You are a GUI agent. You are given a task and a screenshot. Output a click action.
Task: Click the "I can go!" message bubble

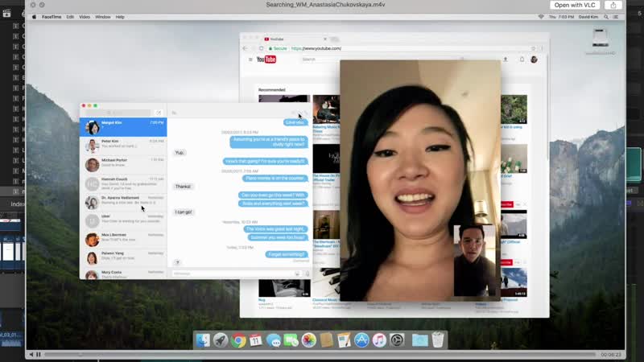pos(184,212)
